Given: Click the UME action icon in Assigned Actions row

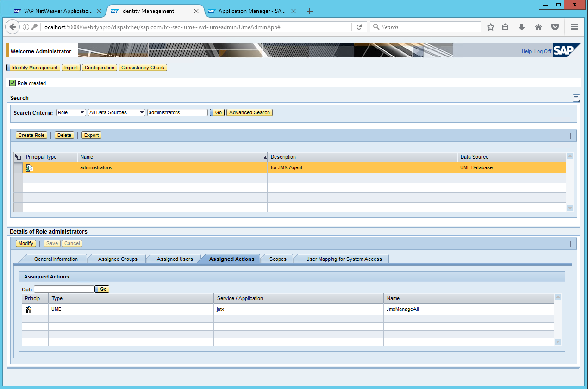Looking at the screenshot, I should point(29,309).
